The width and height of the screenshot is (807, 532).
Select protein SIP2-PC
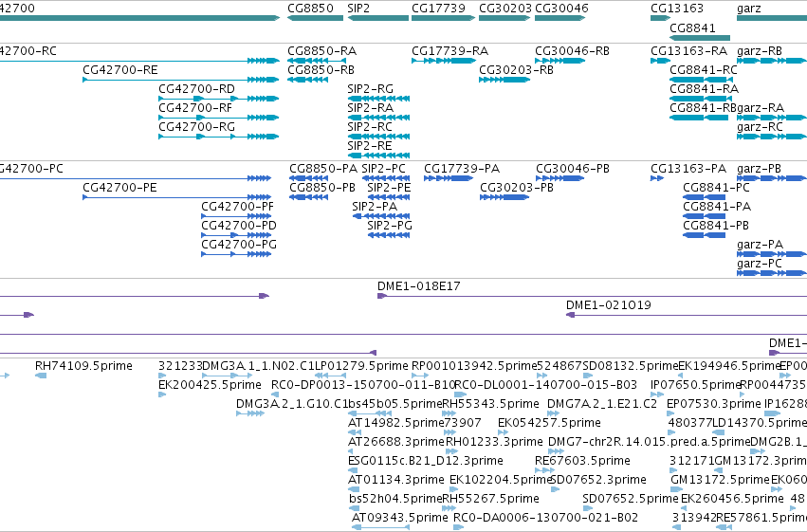[x=386, y=178]
